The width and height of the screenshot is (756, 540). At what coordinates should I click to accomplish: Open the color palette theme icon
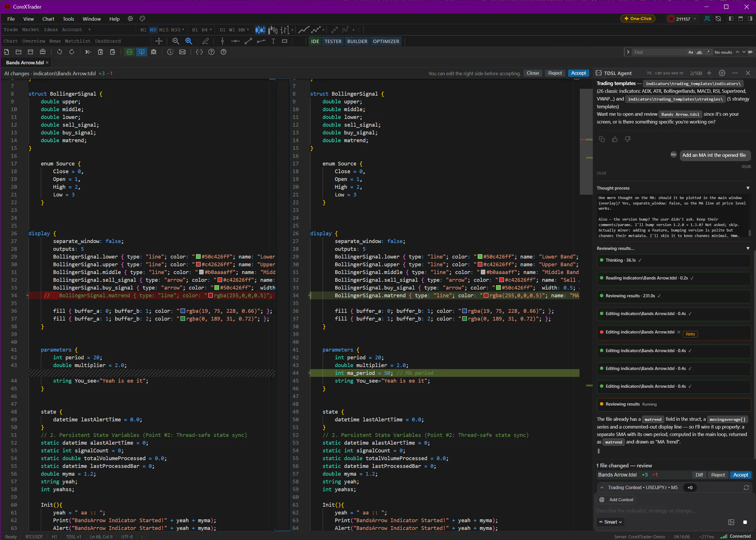pyautogui.click(x=142, y=19)
